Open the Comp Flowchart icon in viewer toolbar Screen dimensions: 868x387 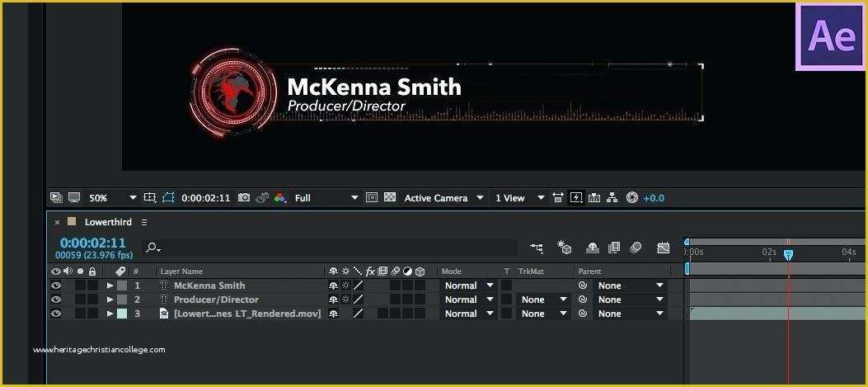tap(612, 197)
